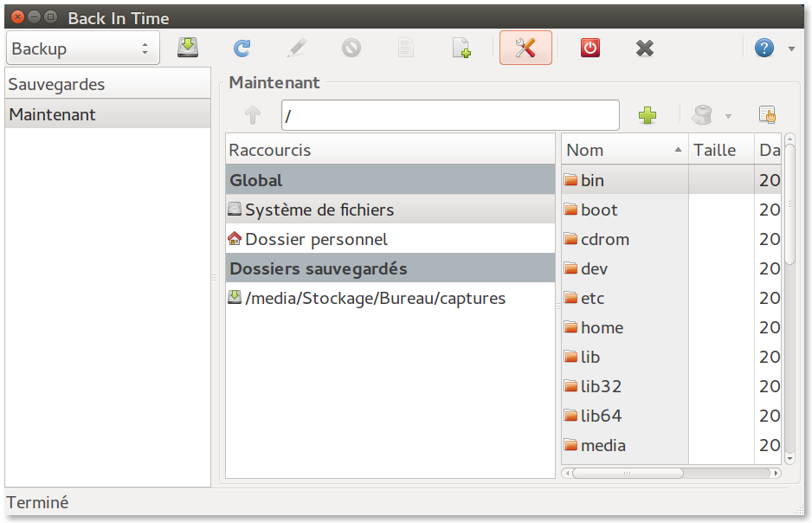Open /media/Stockage/Bureau/captures saved folder
The height and width of the screenshot is (523, 812).
[390, 298]
